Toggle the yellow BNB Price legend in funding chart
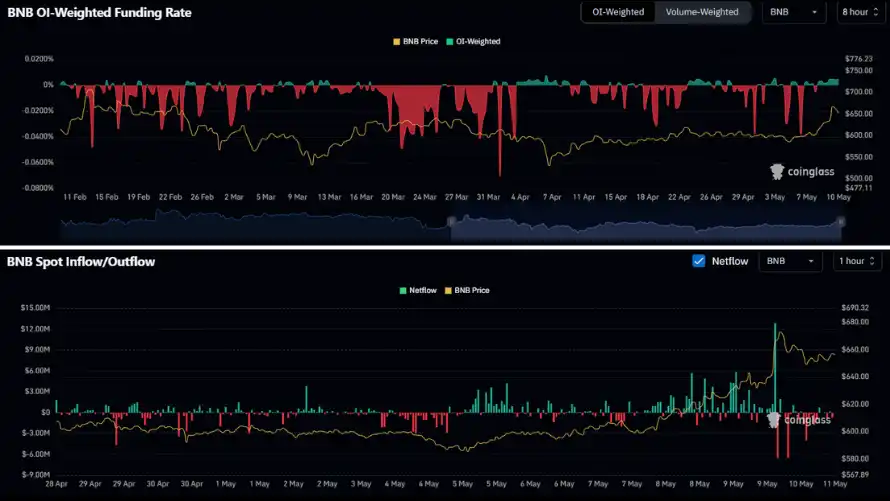Screen dimensions: 890x501 (x=415, y=41)
